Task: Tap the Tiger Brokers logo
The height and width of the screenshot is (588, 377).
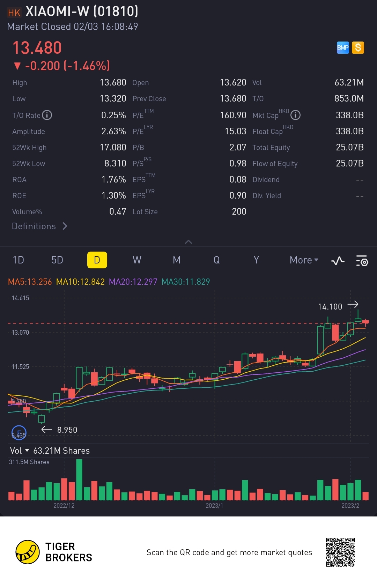Action: click(54, 552)
